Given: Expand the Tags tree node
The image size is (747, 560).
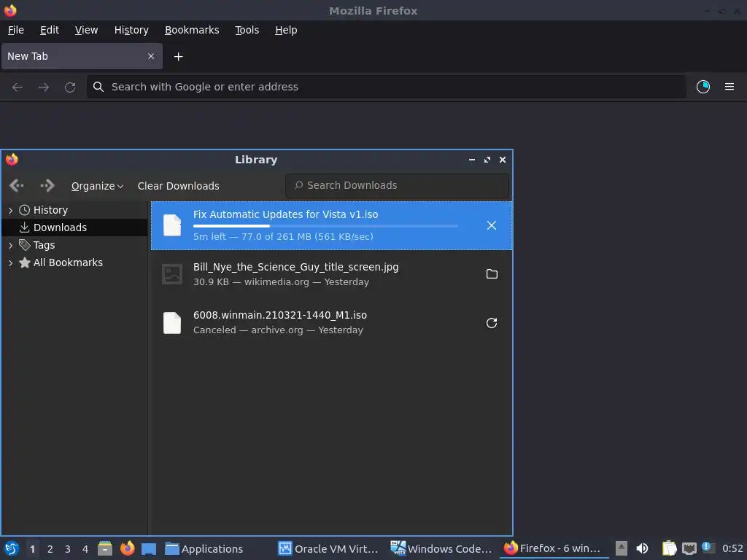Looking at the screenshot, I should pos(10,245).
